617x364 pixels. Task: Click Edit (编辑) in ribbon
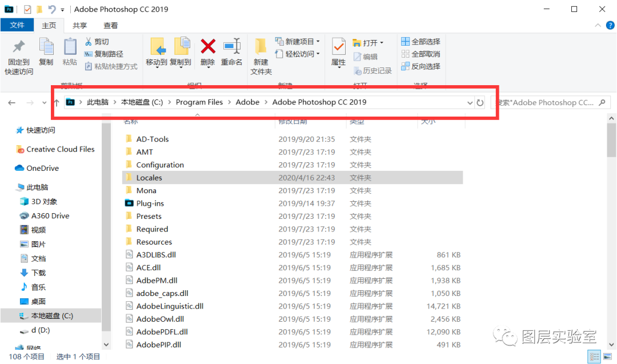[366, 57]
